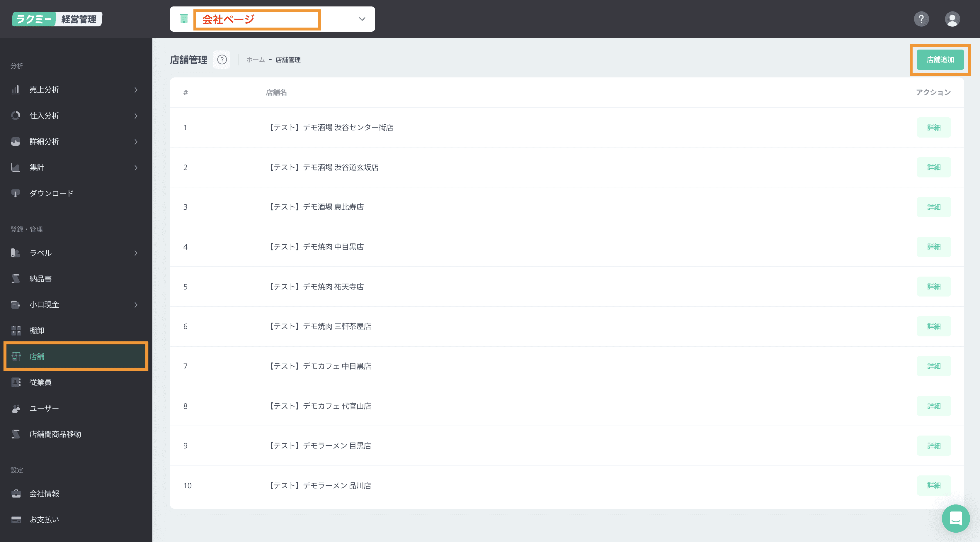Select the 納品書 menu item
The image size is (980, 542).
40,279
